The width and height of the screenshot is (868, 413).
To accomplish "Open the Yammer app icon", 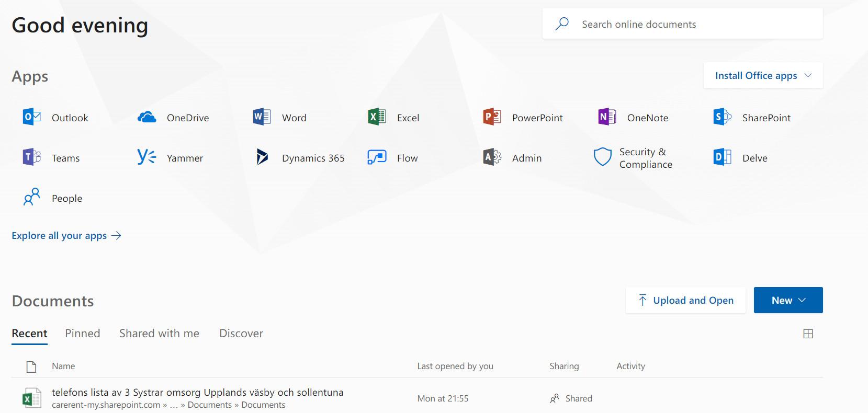I will tap(146, 157).
